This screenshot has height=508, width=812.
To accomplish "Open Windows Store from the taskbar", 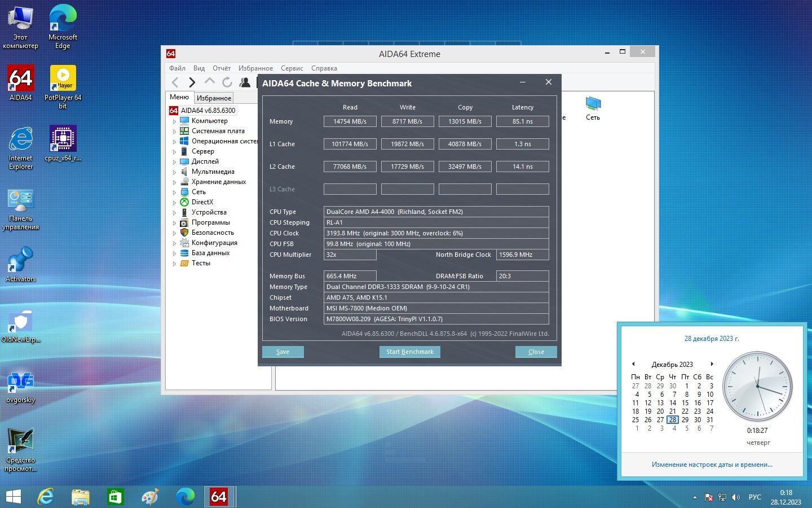I will (115, 497).
